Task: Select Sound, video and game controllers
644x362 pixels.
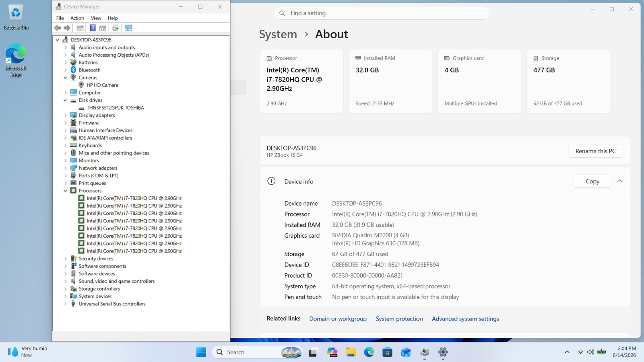Action: pos(117,281)
